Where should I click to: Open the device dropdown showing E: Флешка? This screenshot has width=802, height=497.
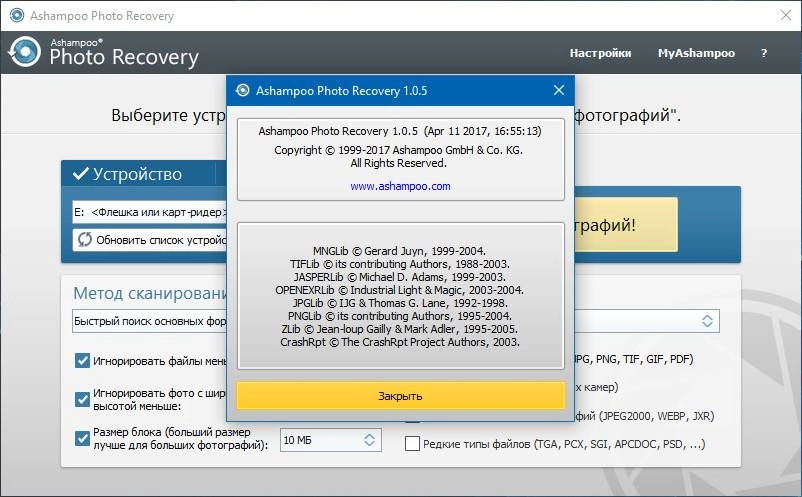point(150,212)
